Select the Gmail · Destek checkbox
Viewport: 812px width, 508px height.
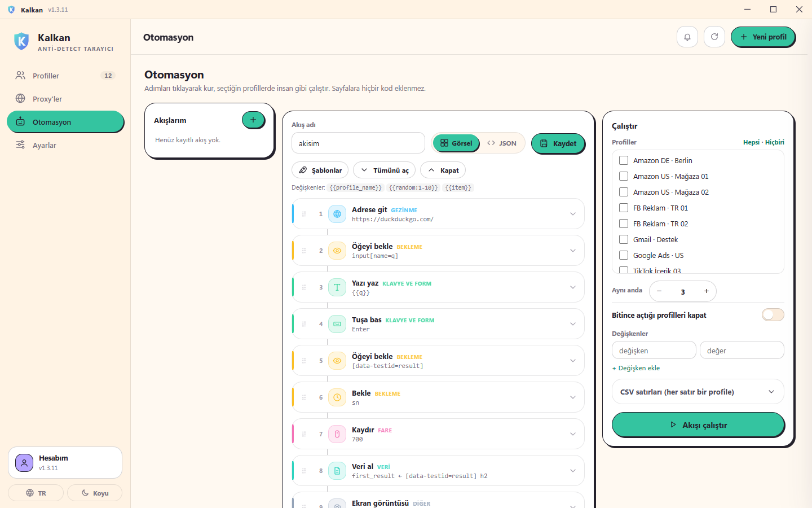[x=624, y=239]
